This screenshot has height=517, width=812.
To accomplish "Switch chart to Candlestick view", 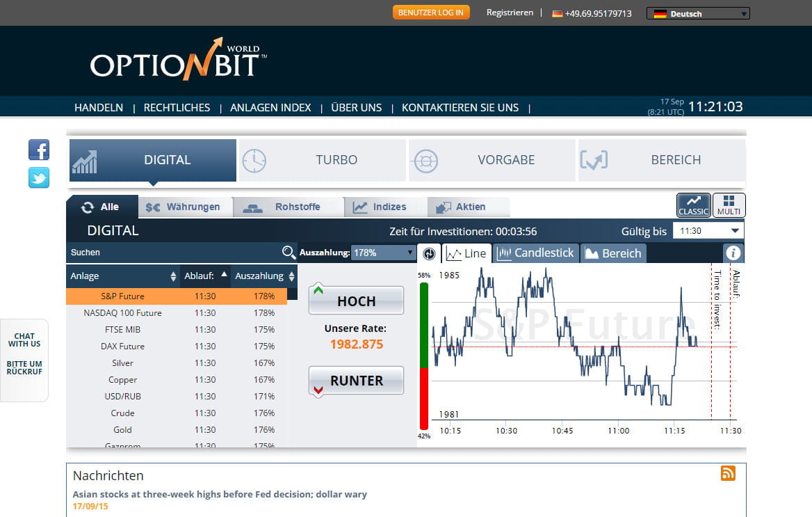I will tap(535, 253).
